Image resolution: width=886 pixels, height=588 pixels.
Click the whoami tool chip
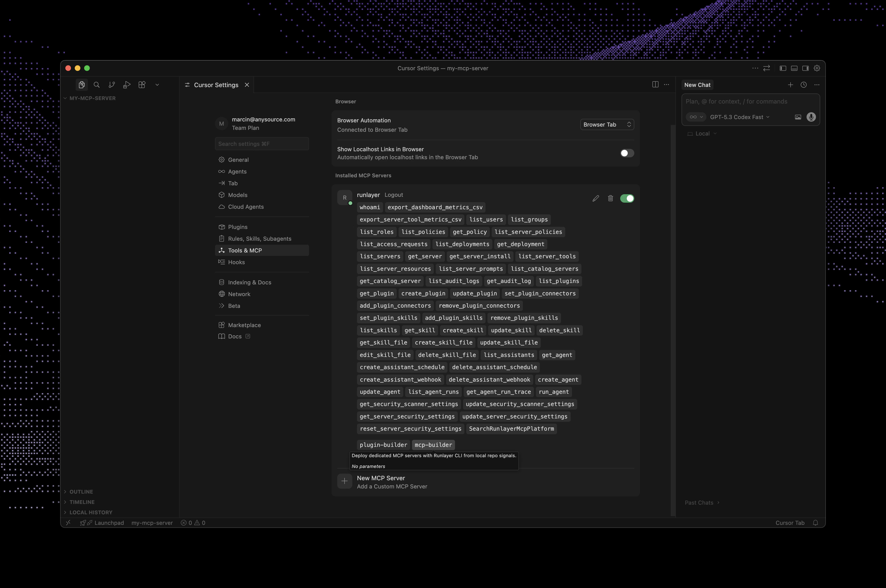[370, 207]
